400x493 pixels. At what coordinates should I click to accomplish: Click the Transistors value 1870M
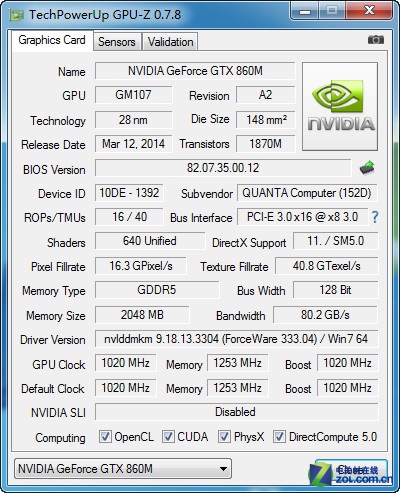point(266,144)
